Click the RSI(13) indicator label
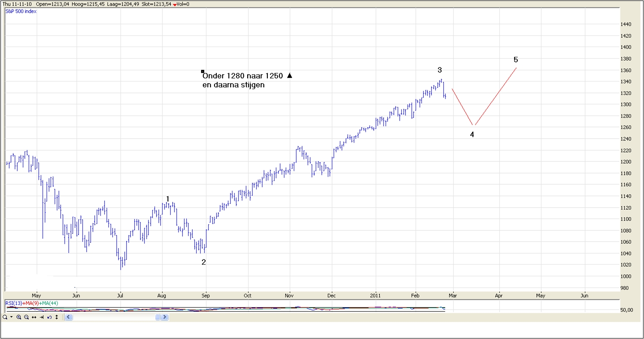This screenshot has width=644, height=339. pos(13,303)
